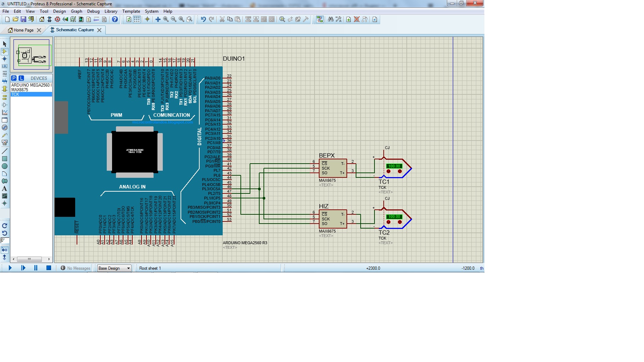Cut selection with the scissors icon
Image resolution: width=644 pixels, height=362 pixels.
(x=222, y=19)
